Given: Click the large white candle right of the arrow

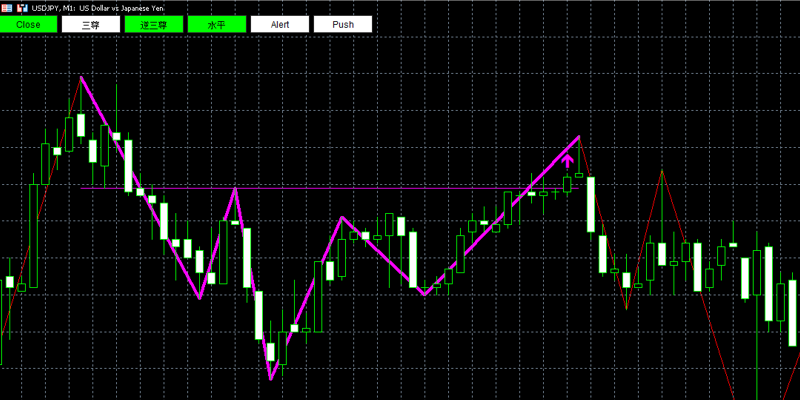Looking at the screenshot, I should 591,204.
